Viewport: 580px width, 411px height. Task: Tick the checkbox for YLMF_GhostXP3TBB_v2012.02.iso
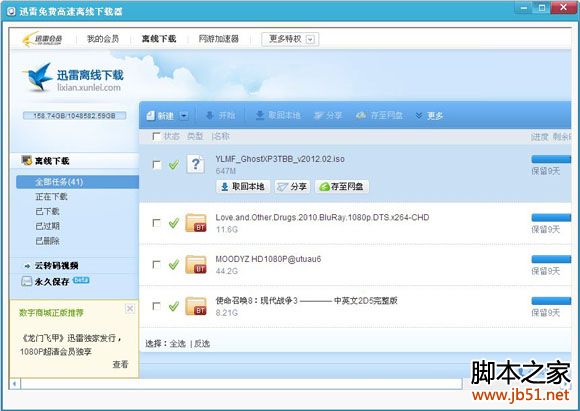coord(157,165)
